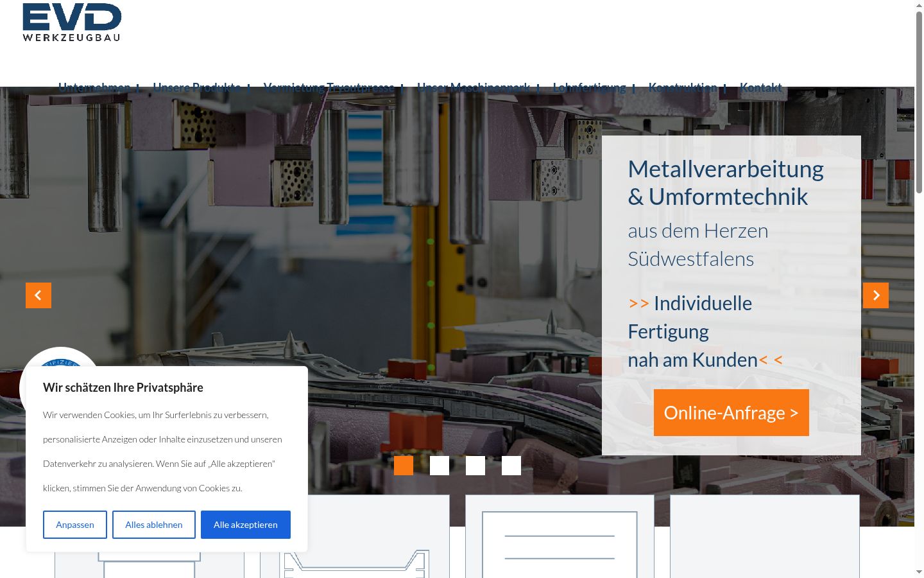Open the Konstruktion menu item
Viewport: 924px width, 578px height.
683,87
